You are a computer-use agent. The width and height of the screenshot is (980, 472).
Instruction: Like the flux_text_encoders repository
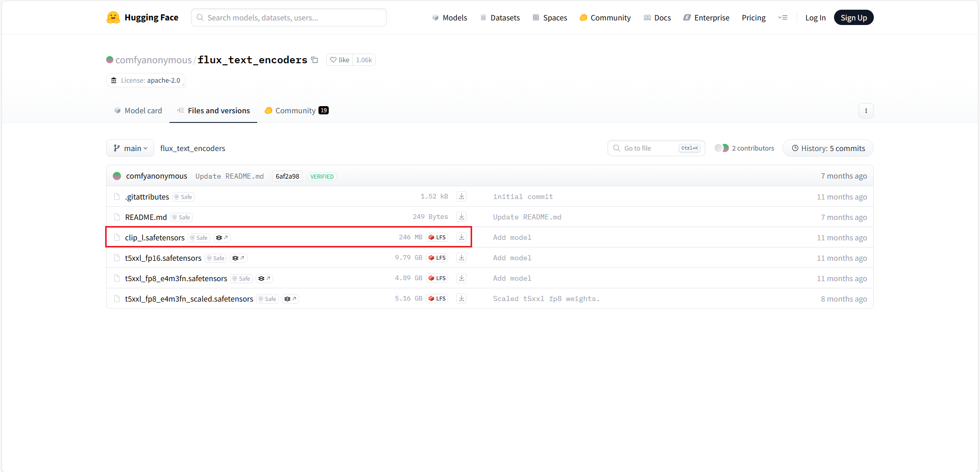point(339,60)
